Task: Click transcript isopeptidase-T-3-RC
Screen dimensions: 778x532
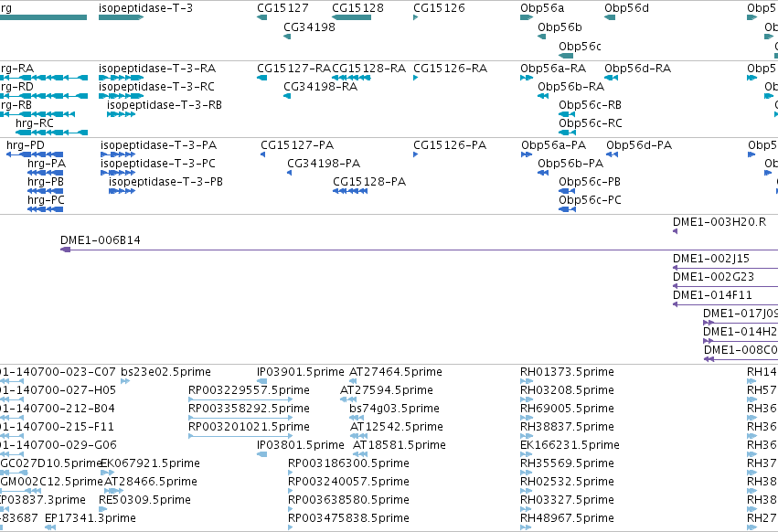Action: tap(156, 86)
